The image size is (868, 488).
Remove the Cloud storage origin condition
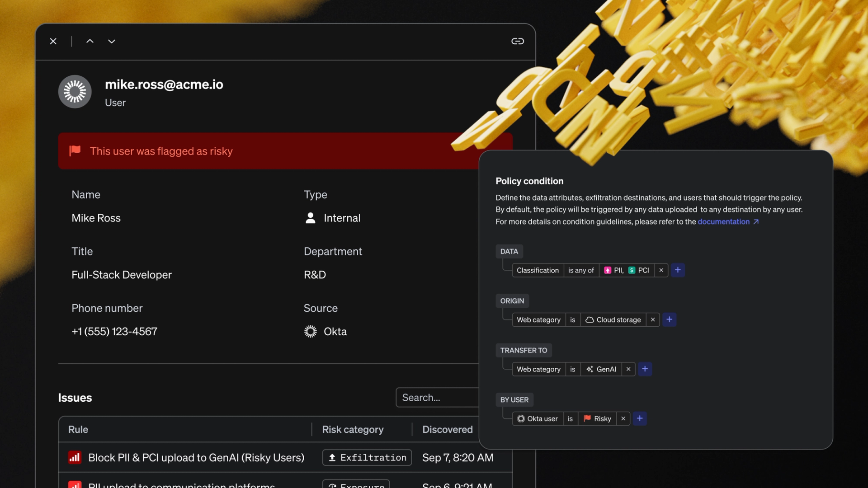click(652, 320)
